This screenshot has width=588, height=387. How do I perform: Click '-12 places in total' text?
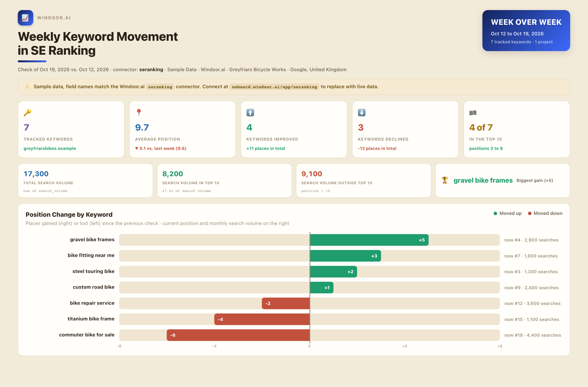(x=377, y=148)
